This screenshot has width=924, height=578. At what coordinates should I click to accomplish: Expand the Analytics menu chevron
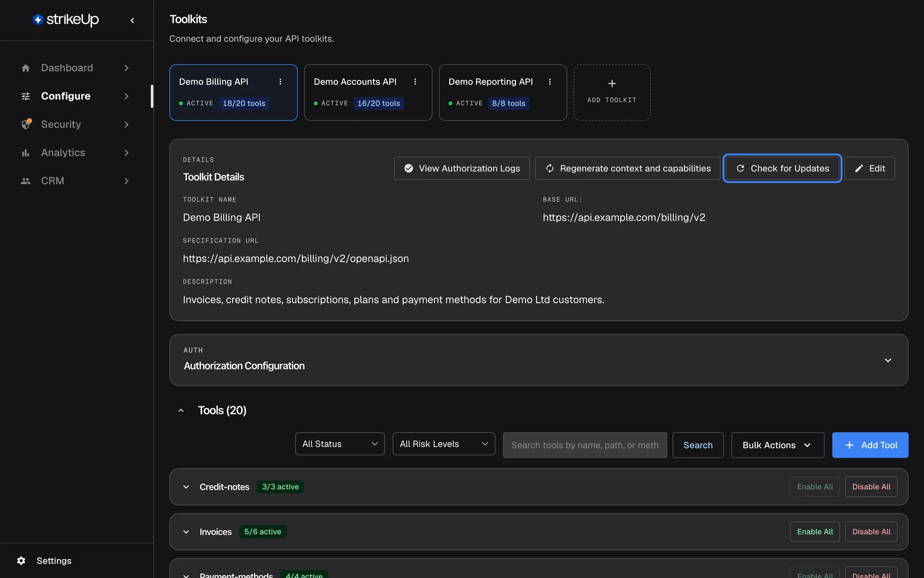click(x=126, y=153)
